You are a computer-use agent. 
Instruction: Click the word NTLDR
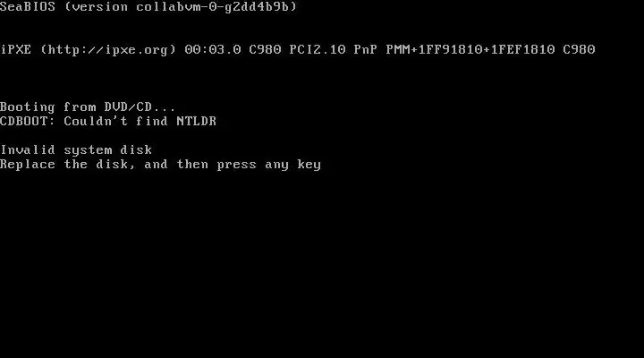click(196, 121)
